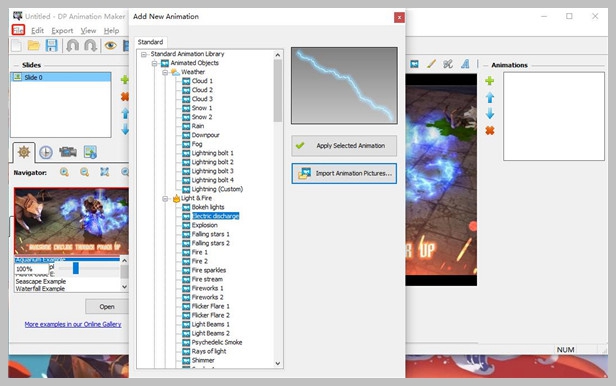Viewport: 616px width, 386px height.
Task: Open the Export menu
Action: [62, 31]
